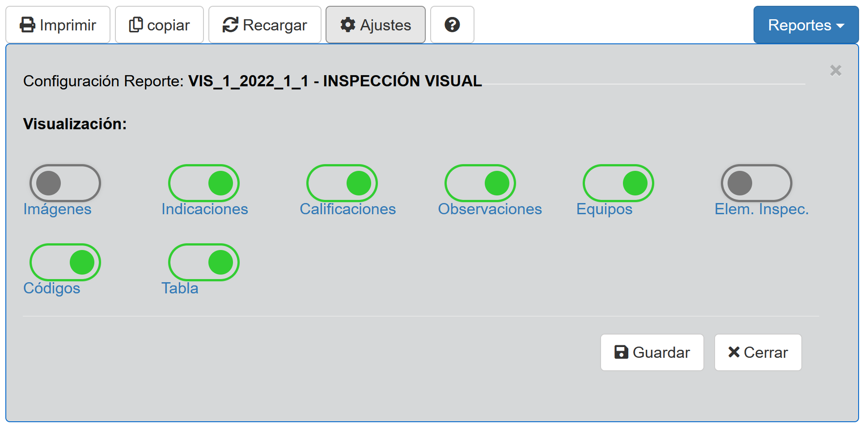Click the copy icon on copiar

coord(136,25)
